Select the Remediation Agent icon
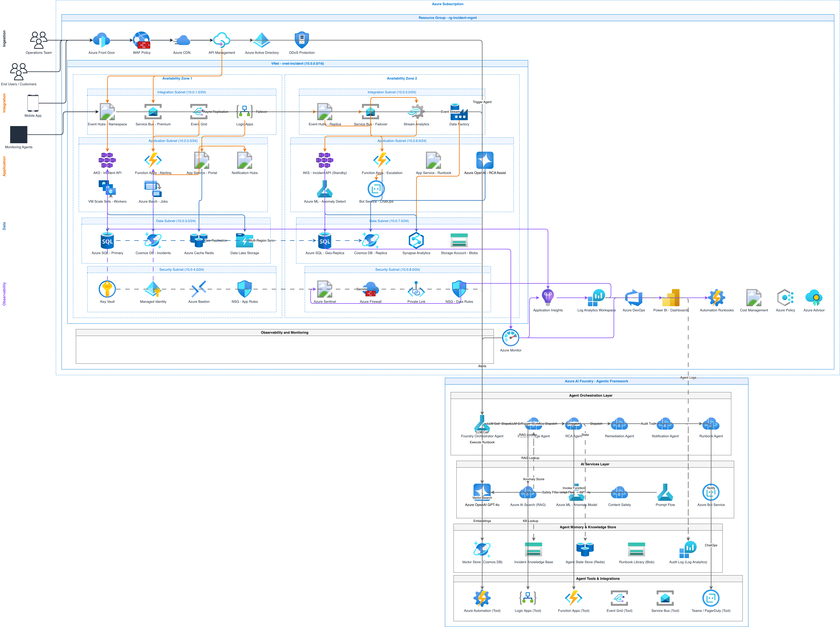840x627 pixels. (x=619, y=424)
